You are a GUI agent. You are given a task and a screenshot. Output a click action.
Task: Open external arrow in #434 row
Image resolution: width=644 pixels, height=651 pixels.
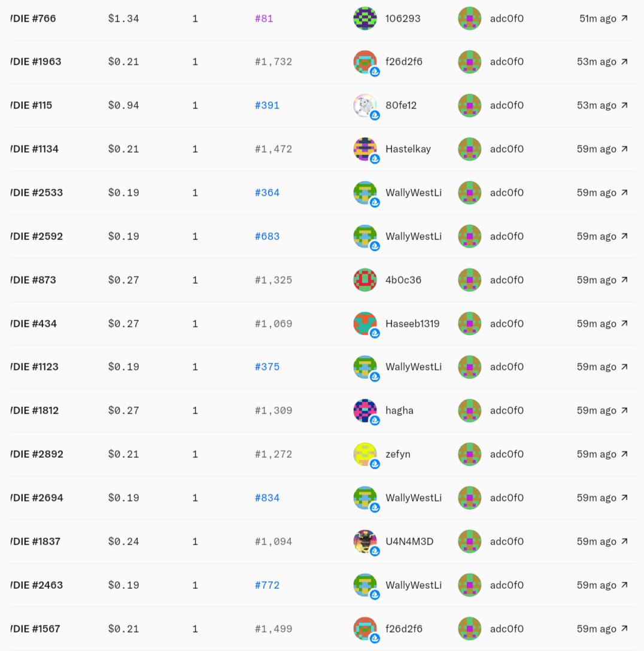click(x=624, y=324)
